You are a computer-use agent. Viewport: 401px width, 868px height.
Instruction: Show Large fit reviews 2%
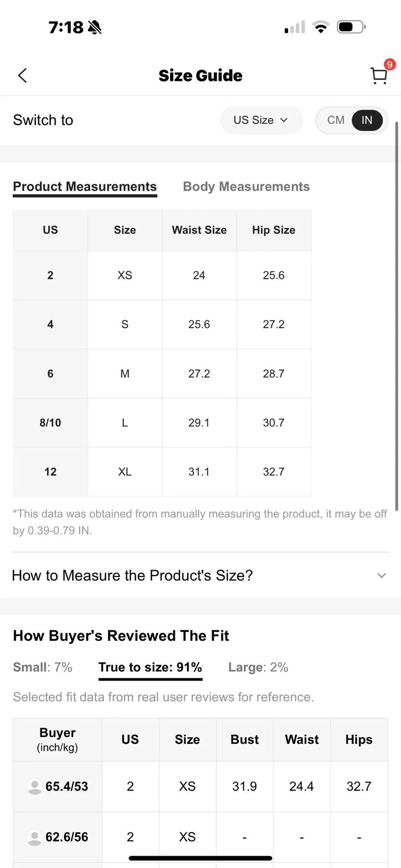258,667
